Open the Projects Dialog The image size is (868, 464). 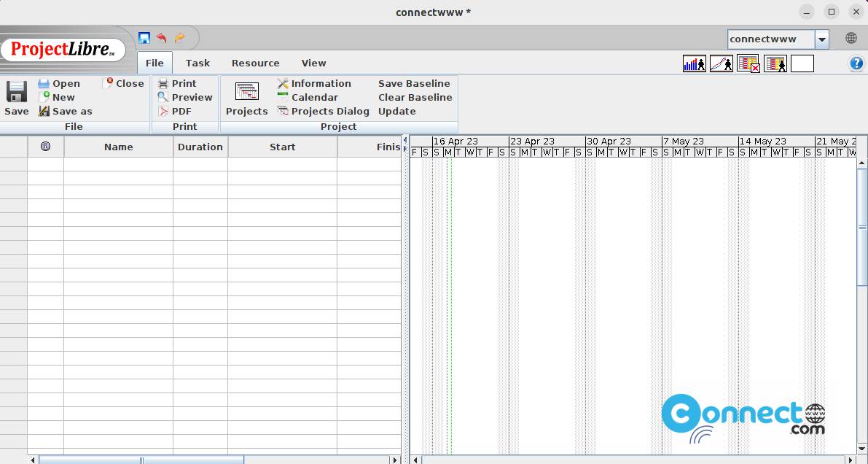[x=324, y=111]
